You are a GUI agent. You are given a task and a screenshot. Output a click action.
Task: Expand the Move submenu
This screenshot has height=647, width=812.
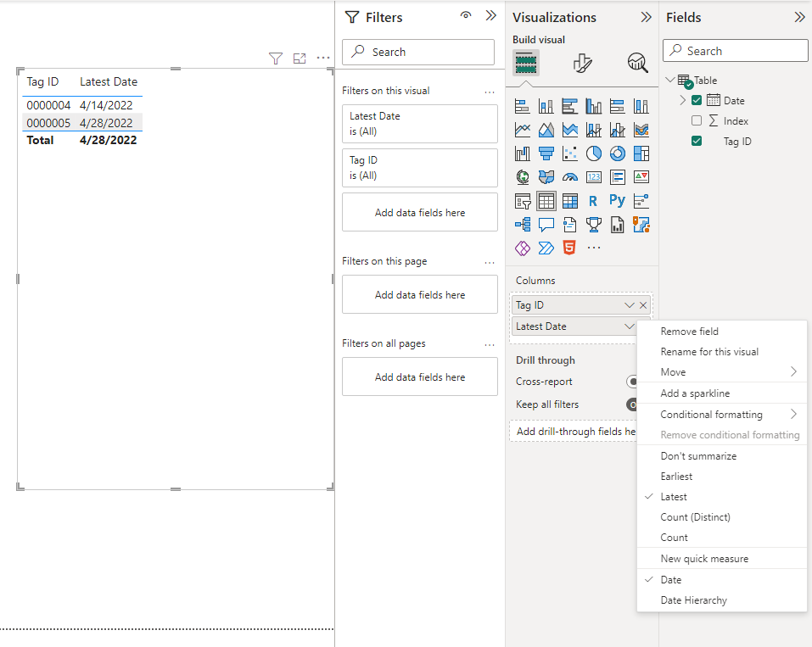coord(722,371)
